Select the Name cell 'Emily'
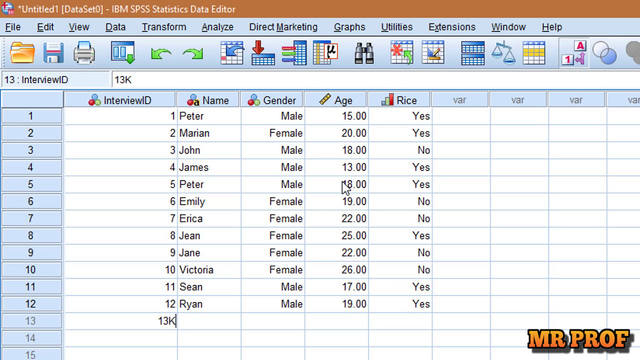 pos(209,202)
